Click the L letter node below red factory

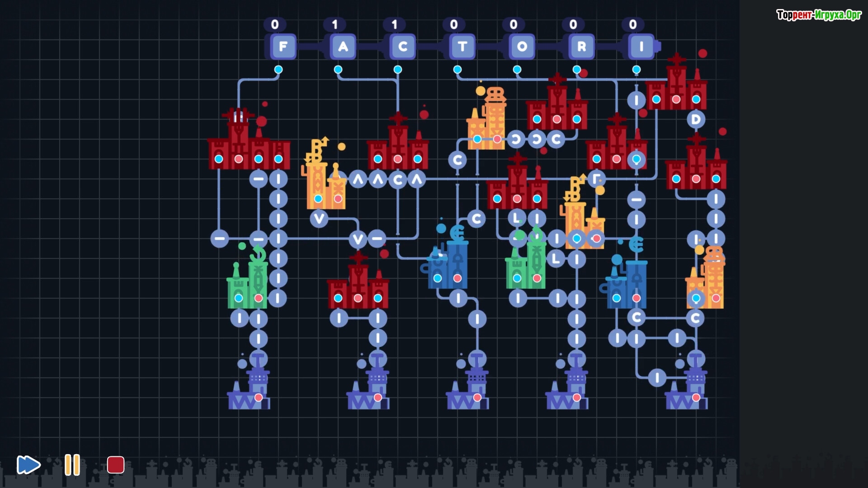pos(517,219)
